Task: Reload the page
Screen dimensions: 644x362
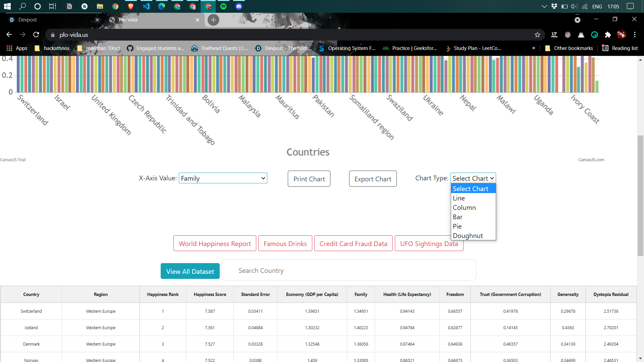Action: tap(36, 35)
